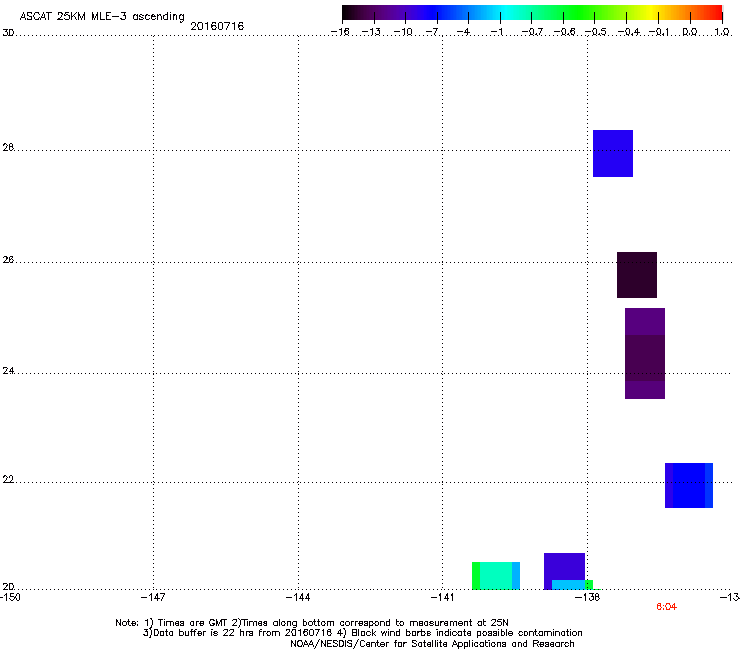
Task: Click the near-black data block by latitude 26
Action: tap(637, 275)
